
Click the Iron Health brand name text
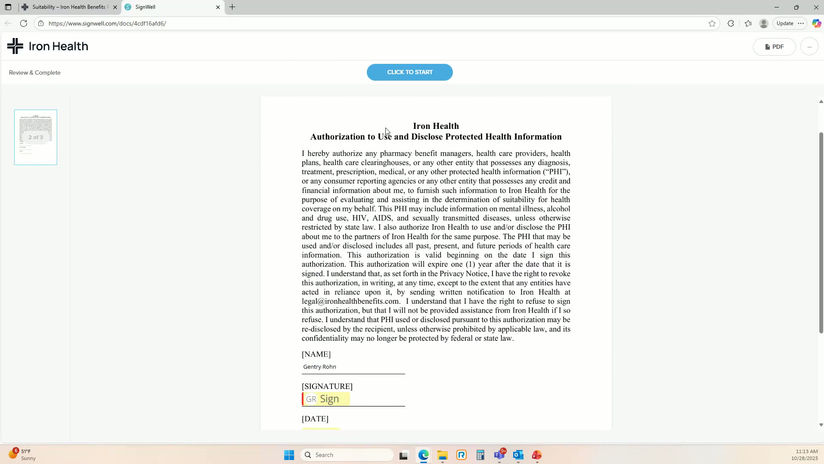tap(58, 46)
